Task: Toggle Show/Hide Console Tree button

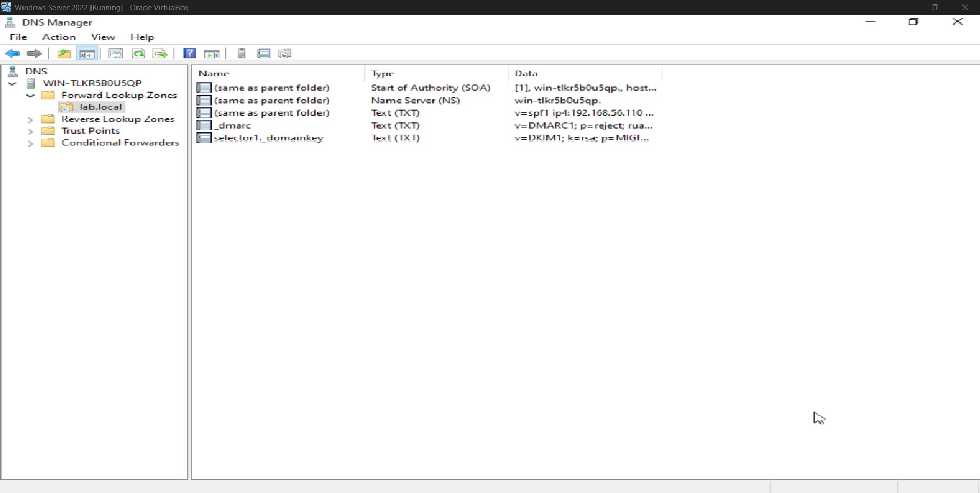Action: coord(87,53)
